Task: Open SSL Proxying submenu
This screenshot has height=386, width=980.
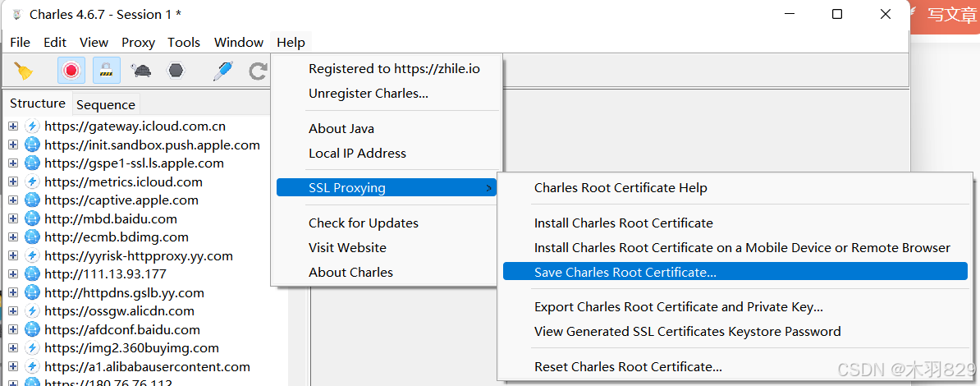Action: click(x=387, y=188)
